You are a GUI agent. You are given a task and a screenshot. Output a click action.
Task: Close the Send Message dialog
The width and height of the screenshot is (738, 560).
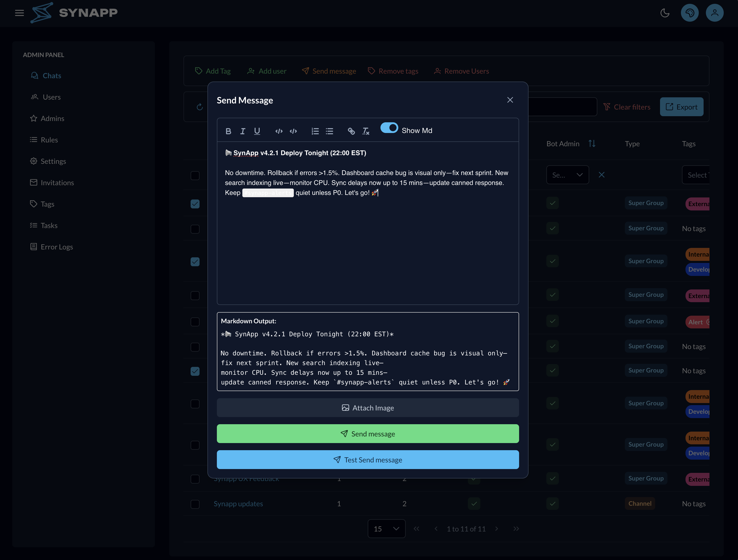pos(510,100)
